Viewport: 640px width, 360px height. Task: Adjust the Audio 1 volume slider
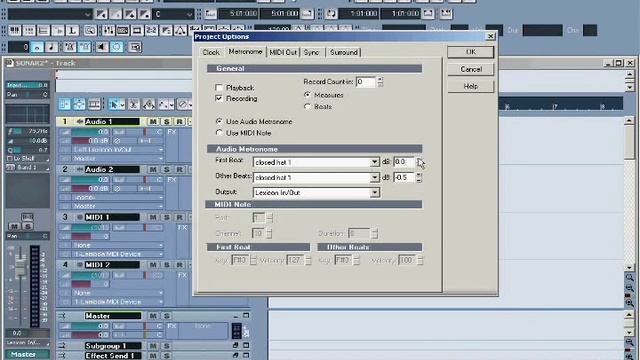(90, 132)
